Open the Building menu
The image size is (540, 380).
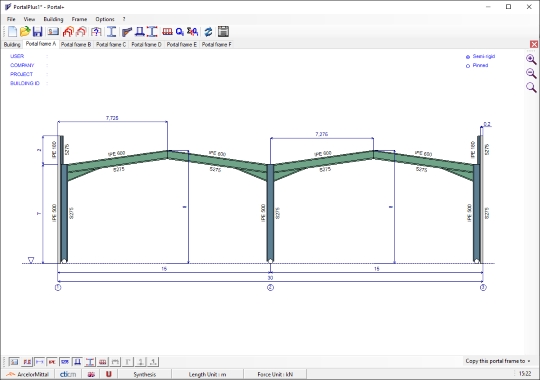pos(53,19)
